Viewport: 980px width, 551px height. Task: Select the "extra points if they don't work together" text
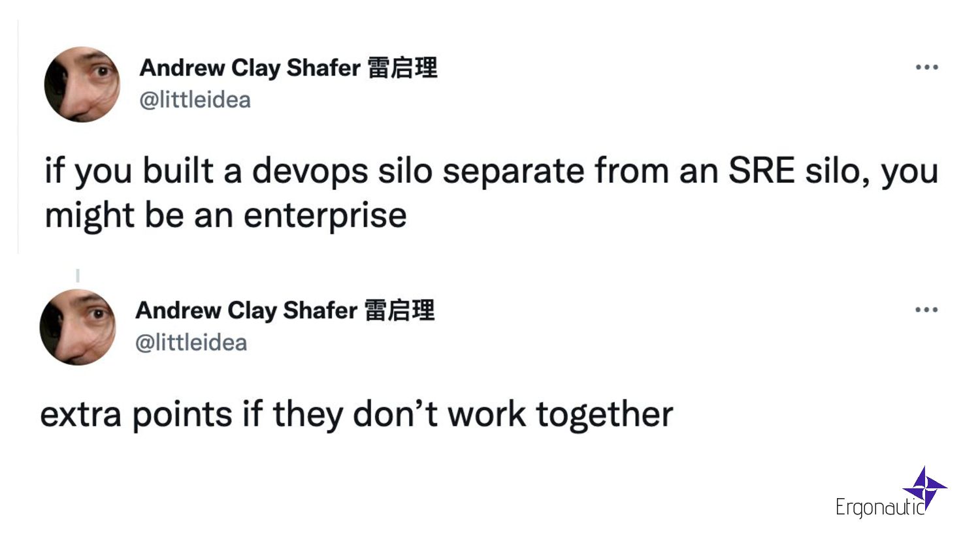pyautogui.click(x=356, y=415)
